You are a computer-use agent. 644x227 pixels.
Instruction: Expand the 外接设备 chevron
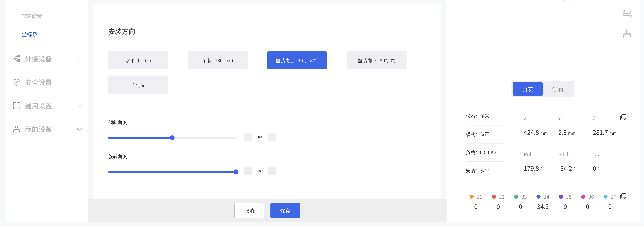click(x=79, y=59)
